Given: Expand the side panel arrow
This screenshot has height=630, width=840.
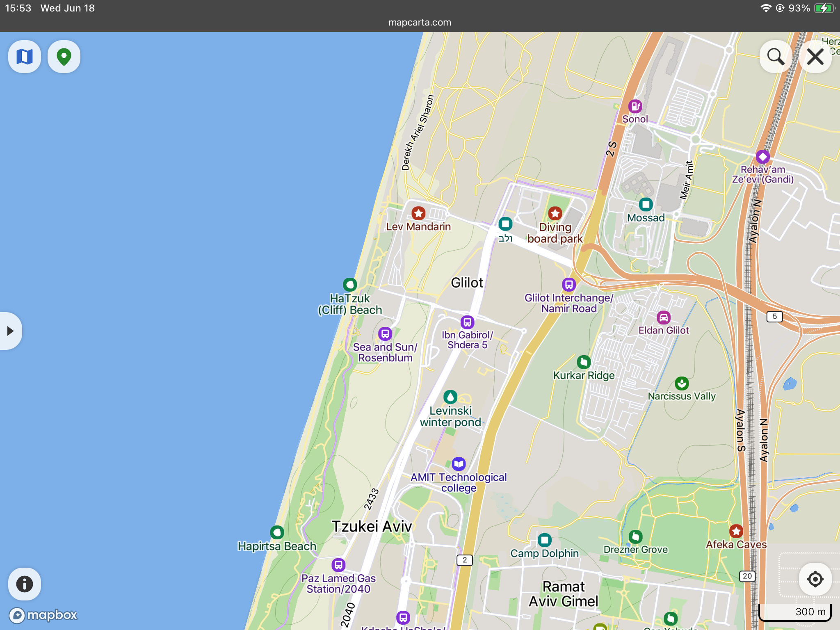Looking at the screenshot, I should click(10, 331).
